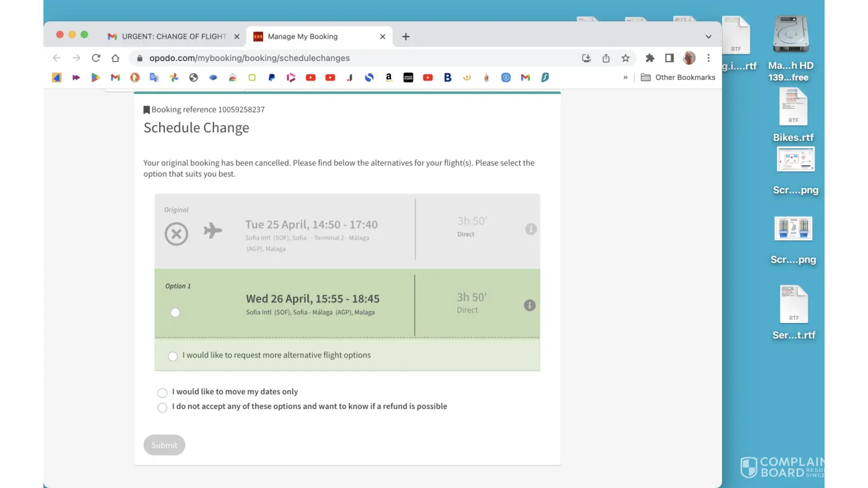Open the PayPal bookmark
868x488 pixels.
click(271, 77)
